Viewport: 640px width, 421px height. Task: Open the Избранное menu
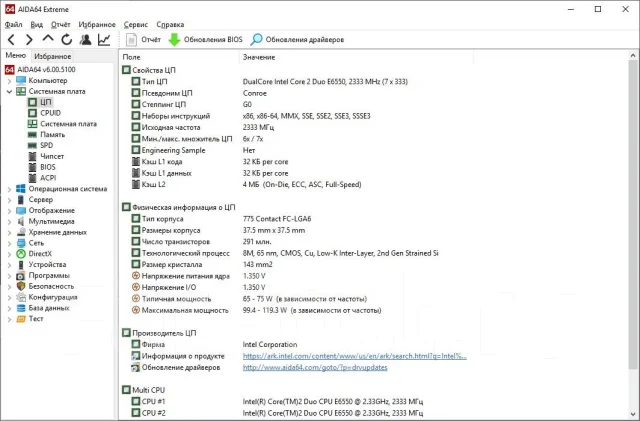coord(97,25)
